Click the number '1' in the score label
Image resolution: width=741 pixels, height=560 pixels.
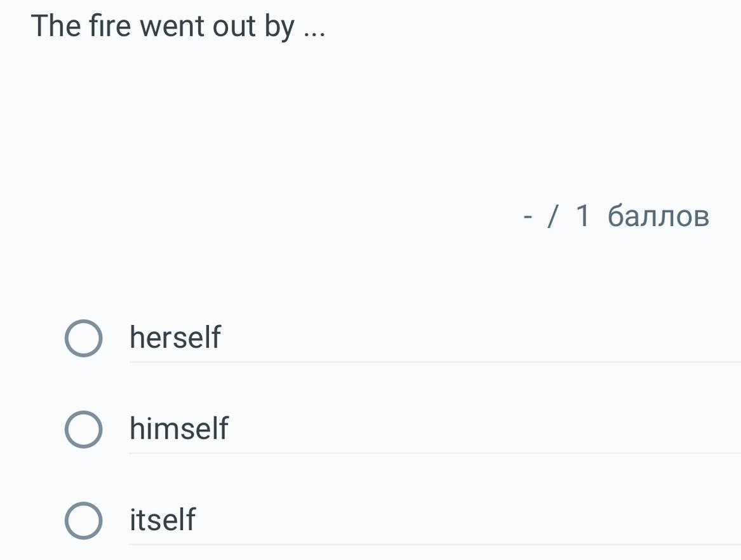[x=584, y=217]
